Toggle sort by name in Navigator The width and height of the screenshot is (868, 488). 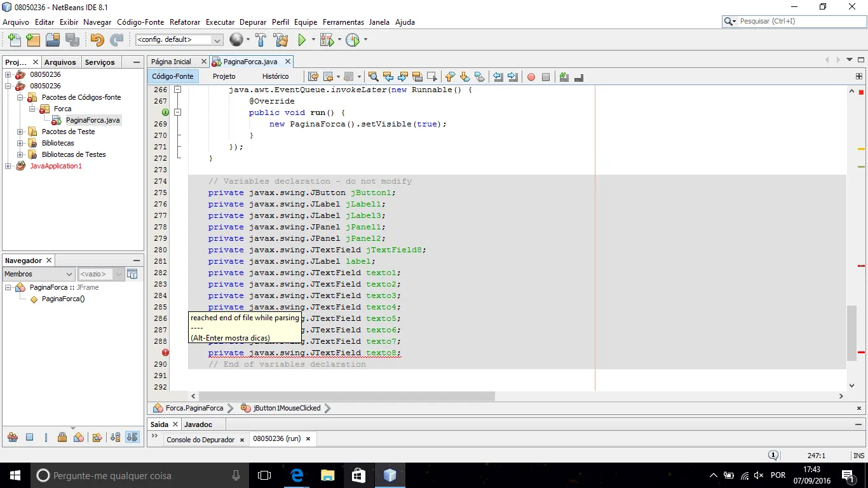click(x=115, y=437)
